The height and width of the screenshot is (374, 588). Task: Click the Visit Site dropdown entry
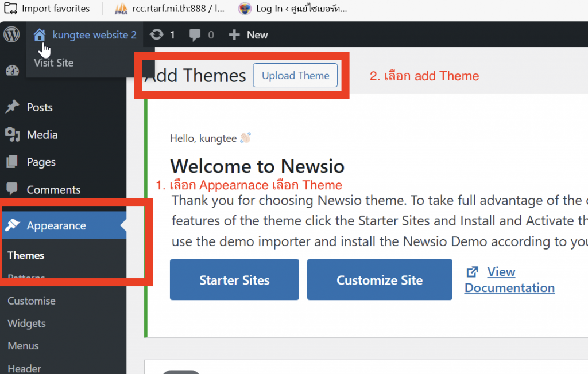[54, 63]
